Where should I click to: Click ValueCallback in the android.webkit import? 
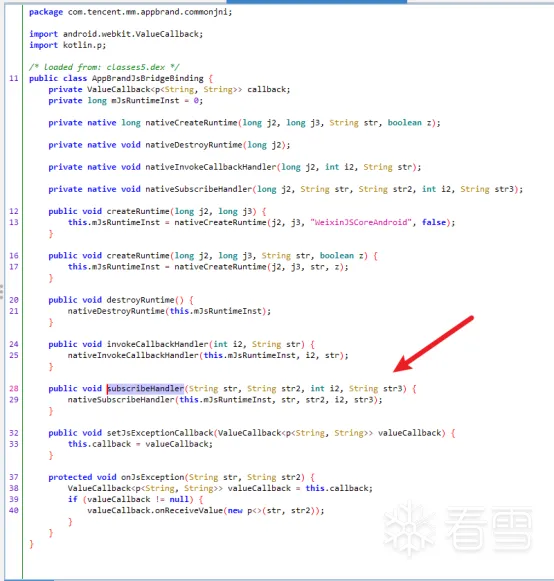[169, 34]
